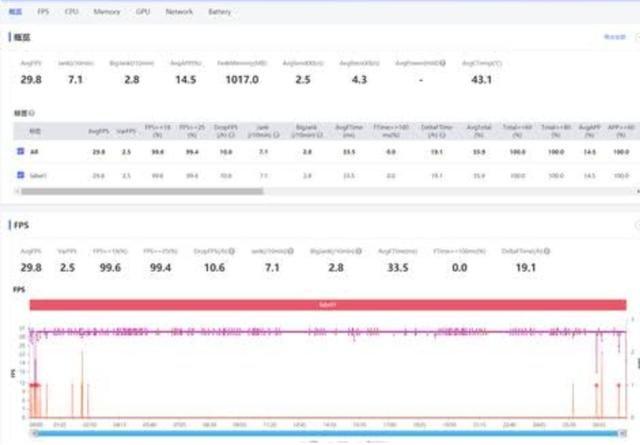Viewport: 640px width, 445px height.
Task: Click the blue link at overview panel's top right
Action: click(x=614, y=36)
